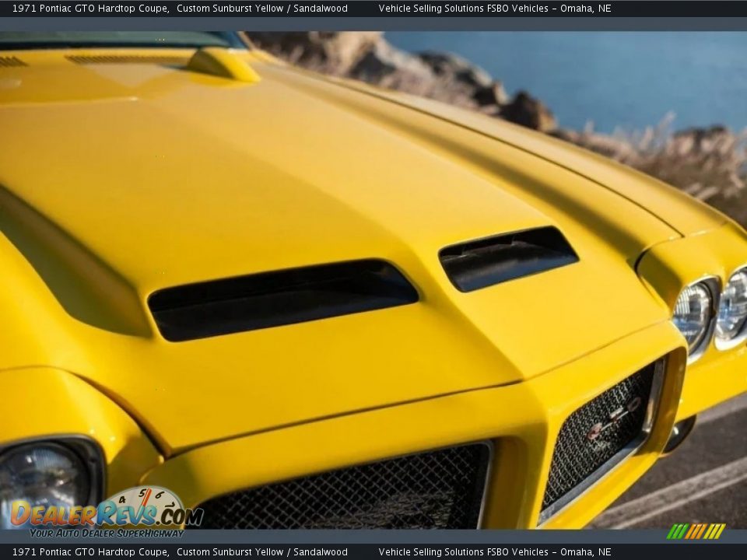Click the top 'Custom Sunburst Yellow / Sandalwood' text
The width and height of the screenshot is (747, 560).
click(x=262, y=8)
